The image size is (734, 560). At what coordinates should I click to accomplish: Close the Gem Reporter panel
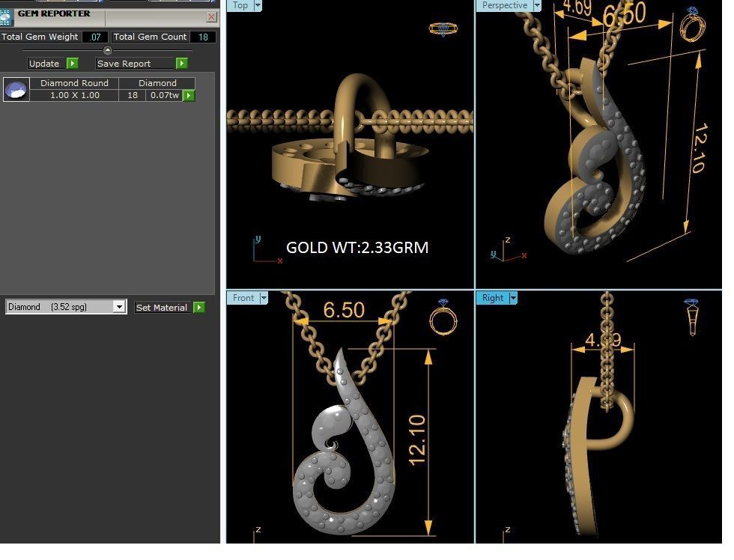(x=211, y=16)
